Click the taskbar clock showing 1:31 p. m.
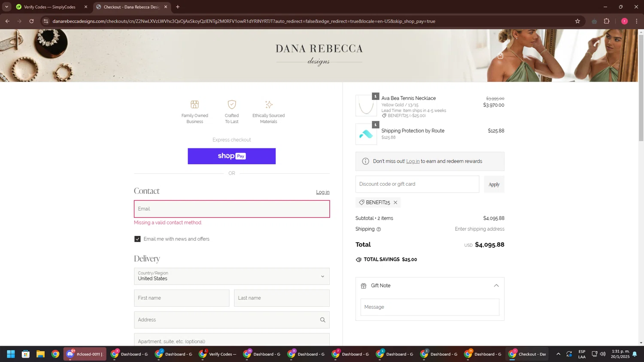 [620, 354]
